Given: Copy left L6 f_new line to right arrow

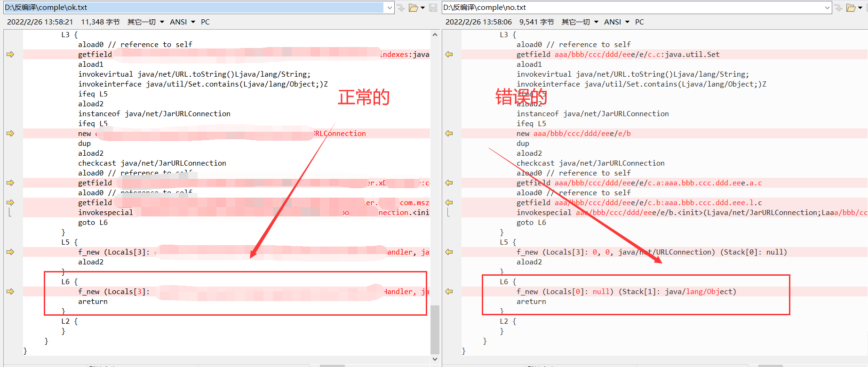Looking at the screenshot, I should click(10, 292).
